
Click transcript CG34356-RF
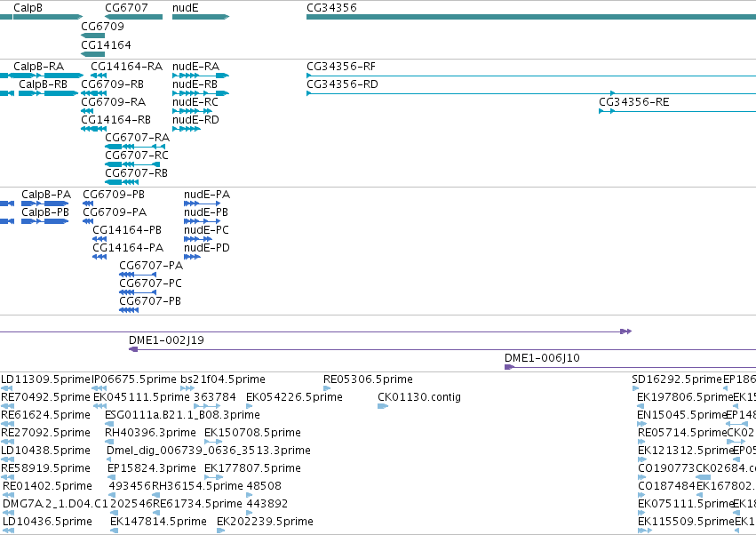coord(531,76)
